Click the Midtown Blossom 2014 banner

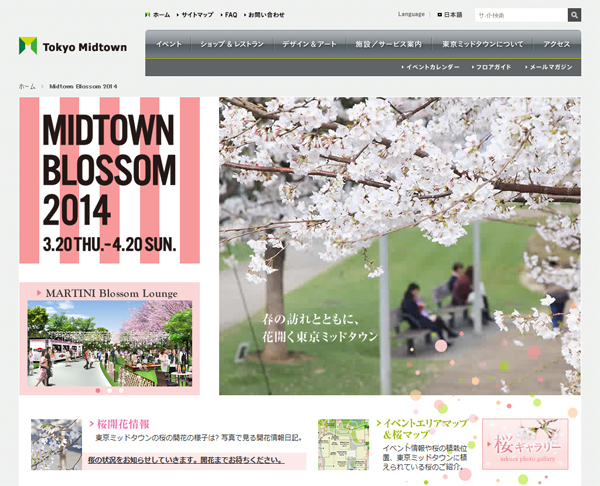[109, 180]
